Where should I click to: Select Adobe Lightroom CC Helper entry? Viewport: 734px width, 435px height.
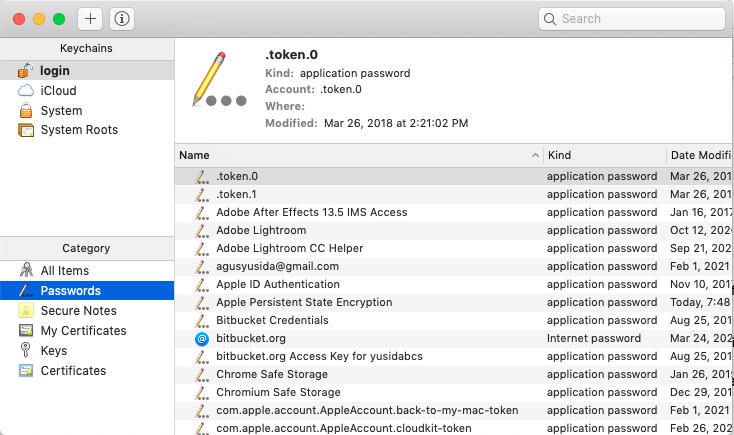click(x=455, y=248)
